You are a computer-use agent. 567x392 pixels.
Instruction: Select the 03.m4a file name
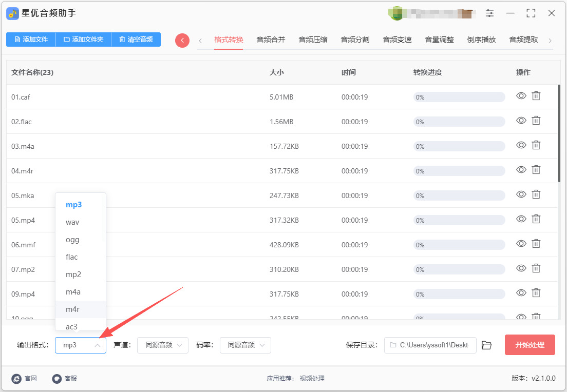pos(23,146)
